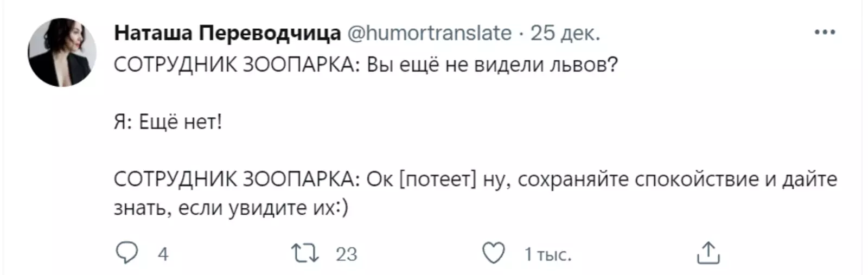The height and width of the screenshot is (275, 868).
Task: Retweet this post using the arrows icon
Action: pyautogui.click(x=305, y=253)
